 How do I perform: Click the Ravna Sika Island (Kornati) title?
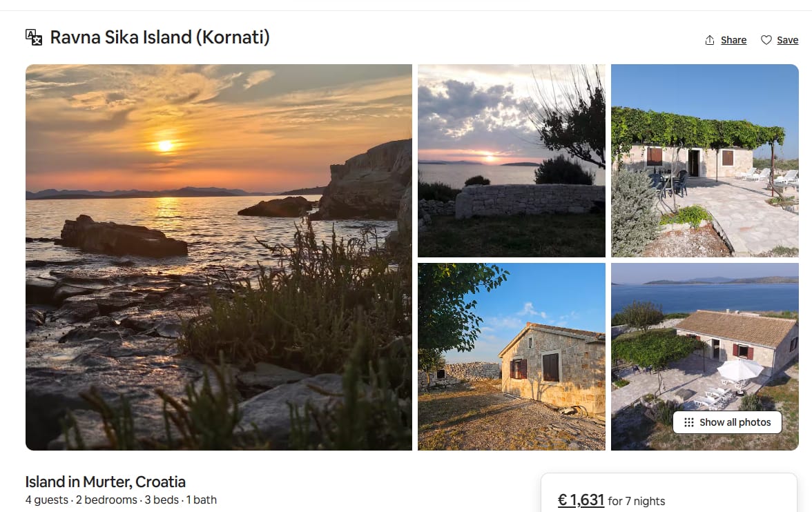click(x=159, y=37)
